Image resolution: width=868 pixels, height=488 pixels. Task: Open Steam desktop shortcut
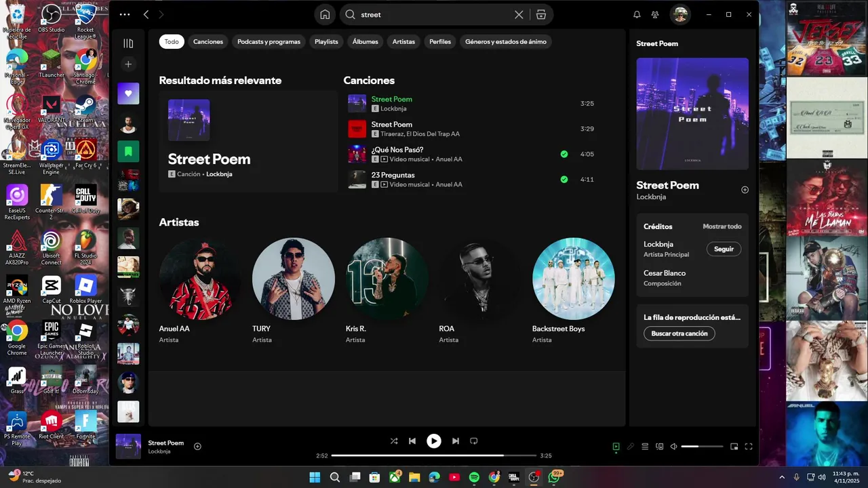click(x=85, y=108)
